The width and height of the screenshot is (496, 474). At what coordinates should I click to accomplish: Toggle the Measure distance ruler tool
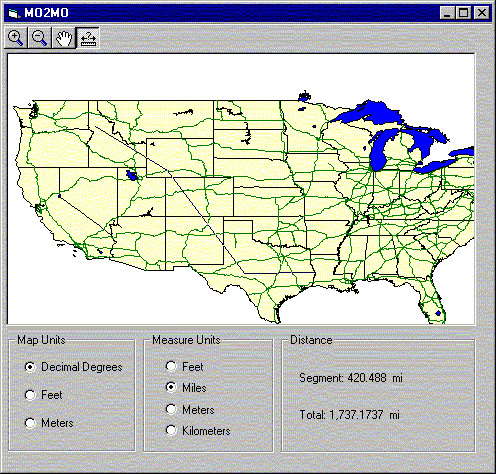pos(88,38)
